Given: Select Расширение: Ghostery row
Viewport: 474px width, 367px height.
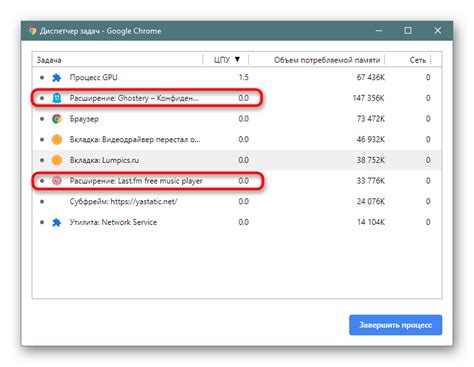Looking at the screenshot, I should 237,98.
